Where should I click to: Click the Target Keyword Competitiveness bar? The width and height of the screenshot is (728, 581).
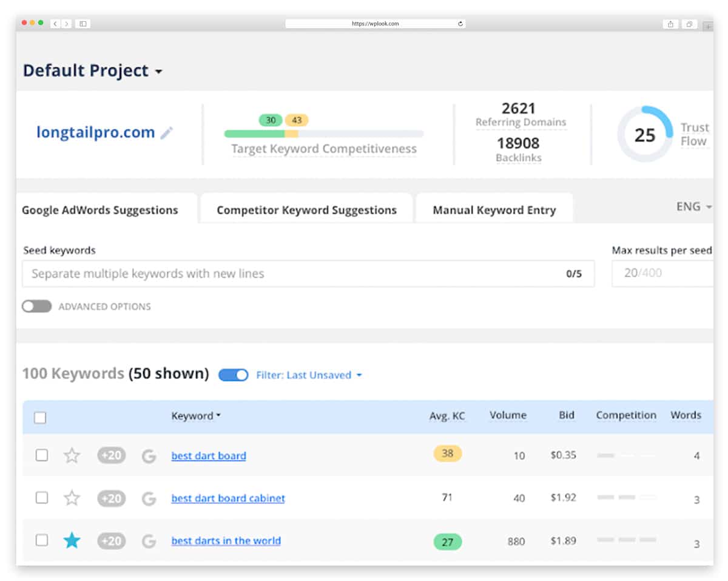[x=324, y=134]
